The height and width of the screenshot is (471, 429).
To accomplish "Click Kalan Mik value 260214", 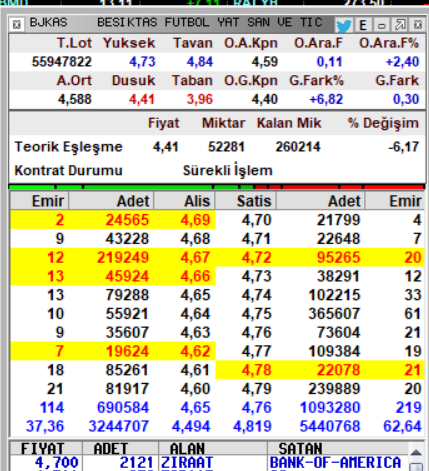I will (x=298, y=147).
